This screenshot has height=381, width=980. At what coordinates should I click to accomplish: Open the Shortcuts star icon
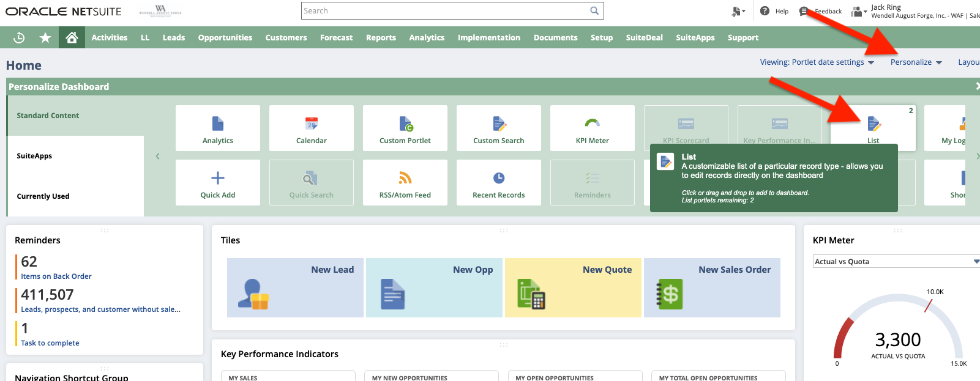coord(45,37)
